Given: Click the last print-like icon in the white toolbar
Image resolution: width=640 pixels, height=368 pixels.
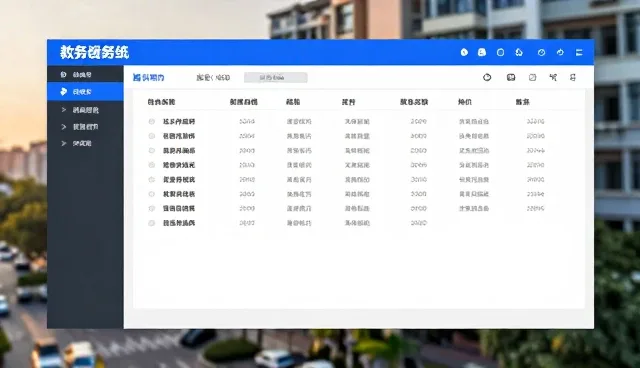Looking at the screenshot, I should tap(573, 77).
